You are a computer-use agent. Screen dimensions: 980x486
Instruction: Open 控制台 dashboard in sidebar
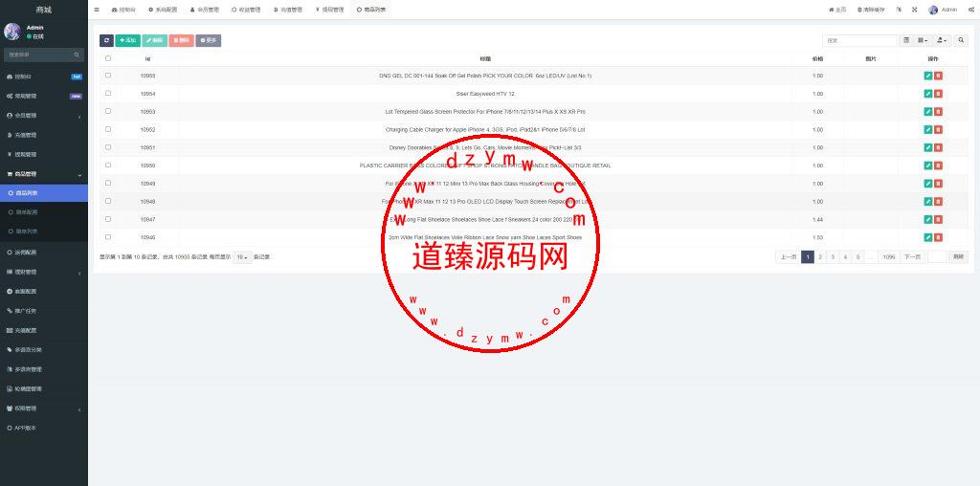point(44,77)
